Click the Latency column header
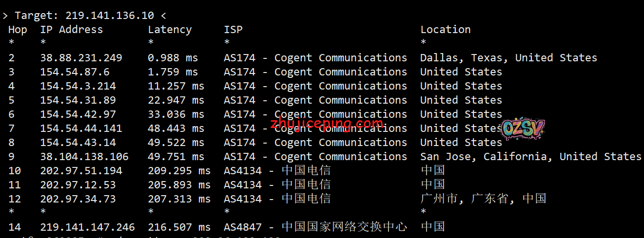Viewport: 644px width, 238px height. 170,30
